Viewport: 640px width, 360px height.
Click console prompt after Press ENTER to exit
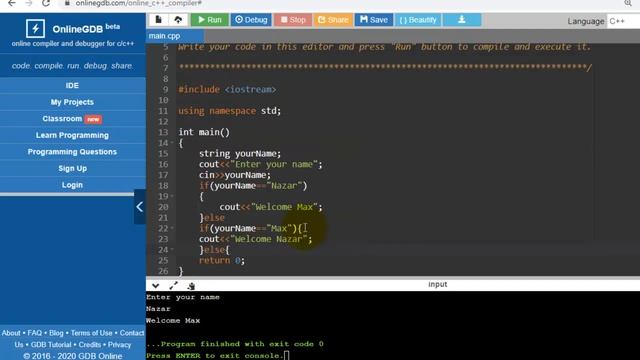click(x=287, y=356)
